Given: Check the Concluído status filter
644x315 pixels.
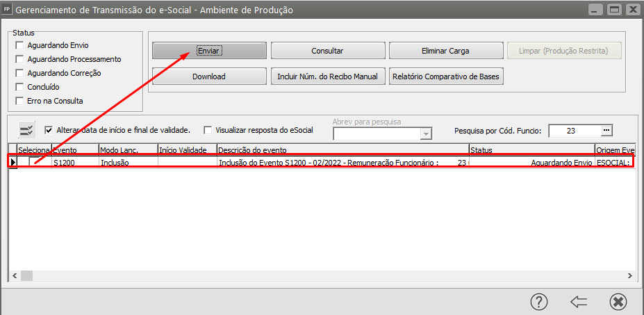Looking at the screenshot, I should click(x=19, y=87).
